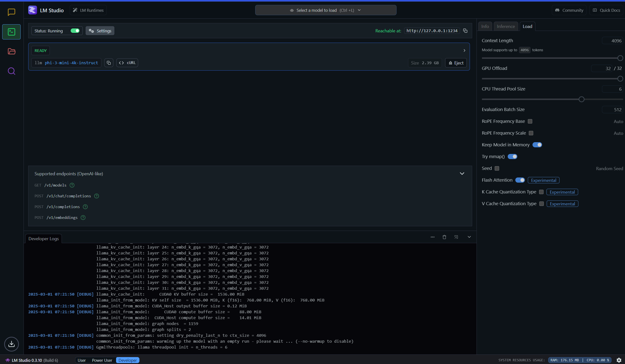Open server Settings

pyautogui.click(x=100, y=31)
